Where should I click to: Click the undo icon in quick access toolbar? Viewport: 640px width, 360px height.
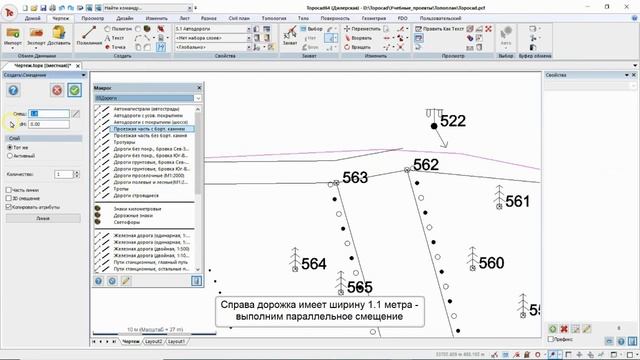tap(62, 8)
